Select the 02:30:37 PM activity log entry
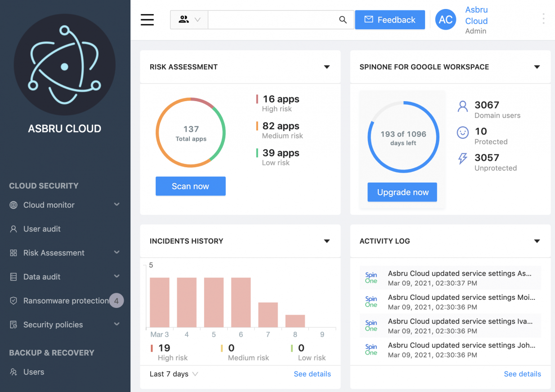This screenshot has width=555, height=392. (450, 278)
